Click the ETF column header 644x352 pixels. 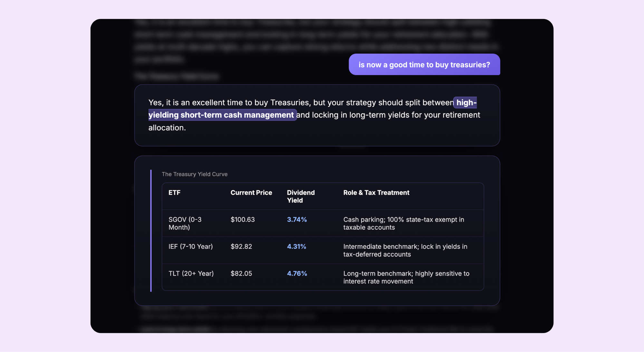[174, 192]
